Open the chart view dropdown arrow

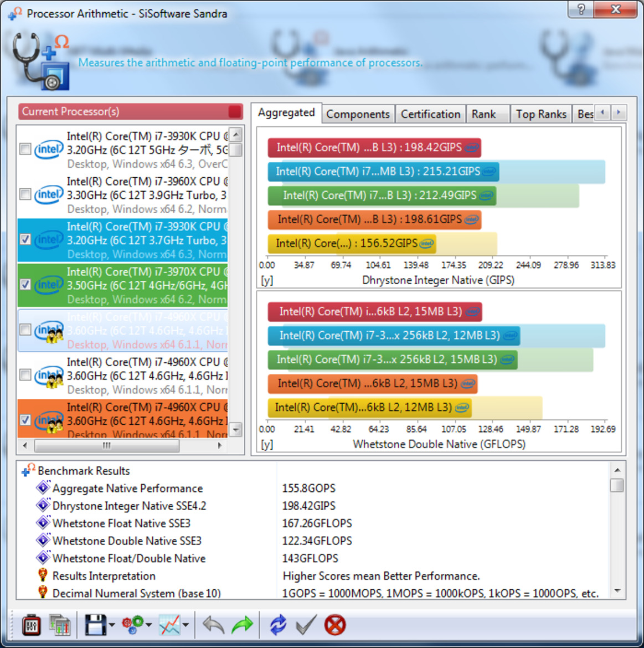pyautogui.click(x=186, y=625)
